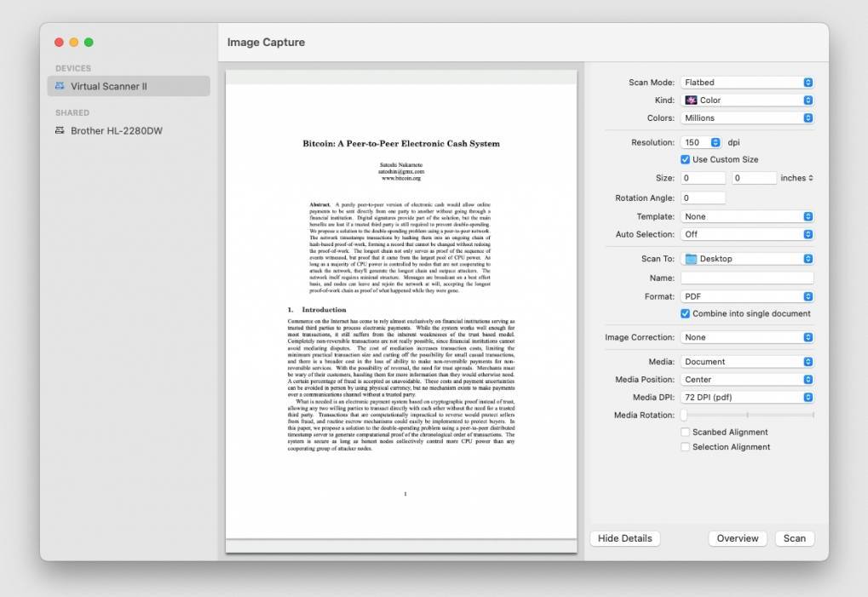Zoom the Image Capture window with green button
This screenshot has width=868, height=597.
click(x=89, y=42)
